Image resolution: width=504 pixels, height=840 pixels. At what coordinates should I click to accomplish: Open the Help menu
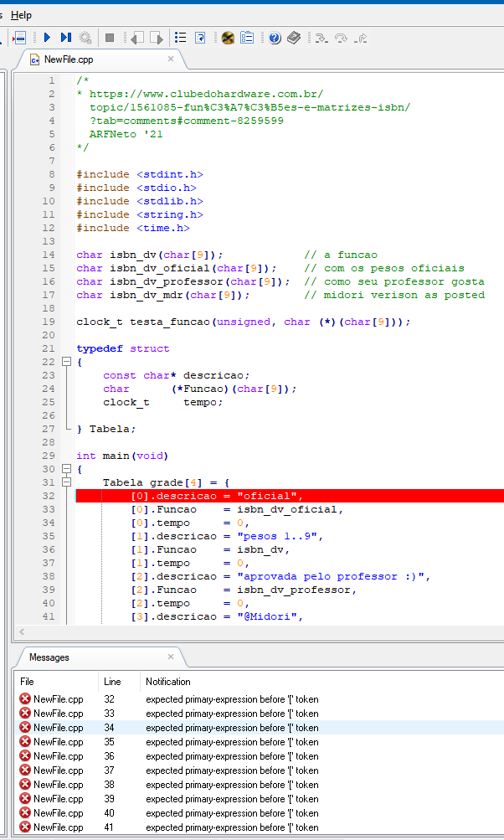click(x=22, y=15)
